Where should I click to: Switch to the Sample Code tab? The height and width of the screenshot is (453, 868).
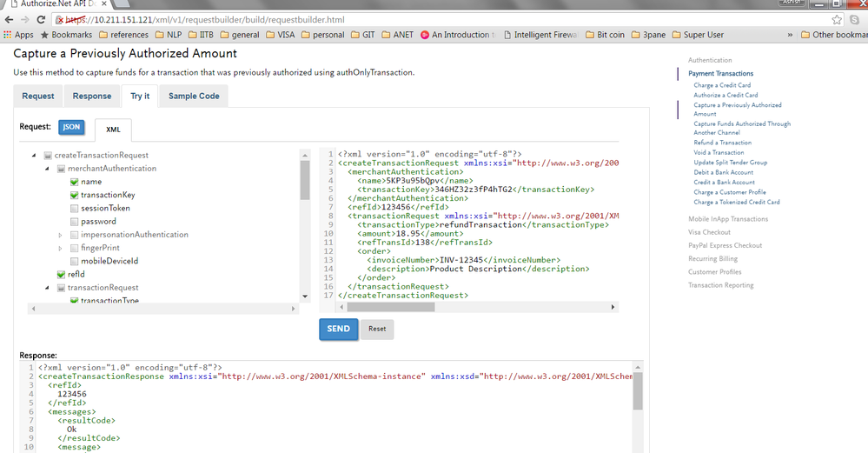[194, 96]
